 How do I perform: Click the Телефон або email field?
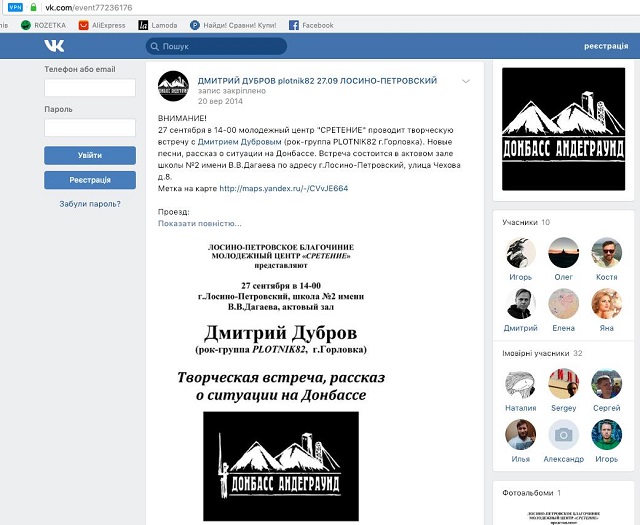click(x=90, y=88)
